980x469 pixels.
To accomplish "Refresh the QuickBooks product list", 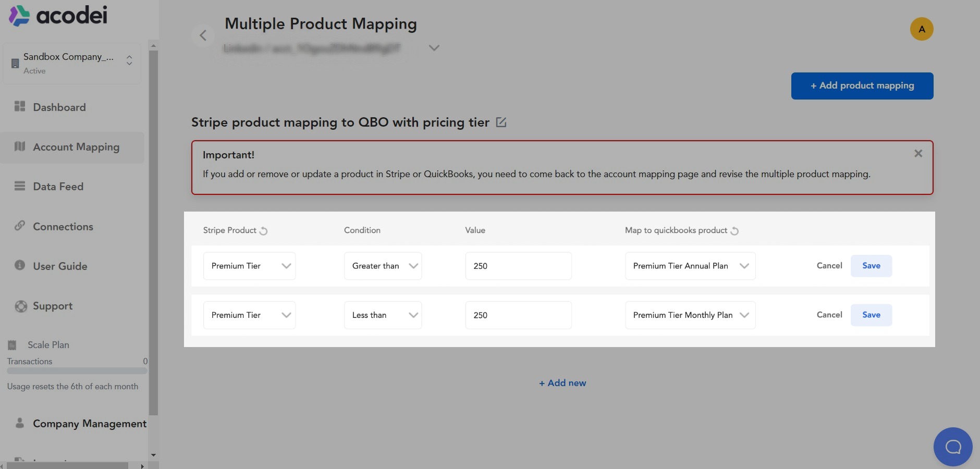I will tap(734, 231).
